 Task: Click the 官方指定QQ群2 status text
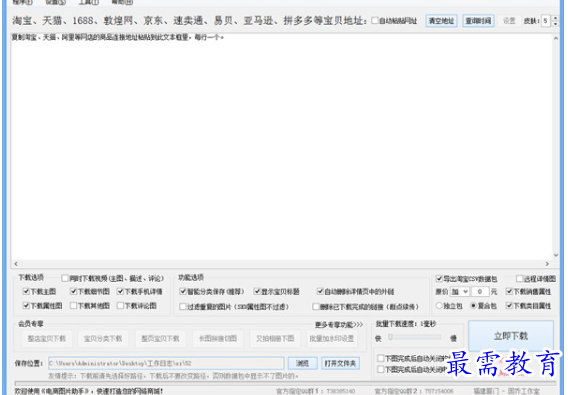tap(414, 391)
